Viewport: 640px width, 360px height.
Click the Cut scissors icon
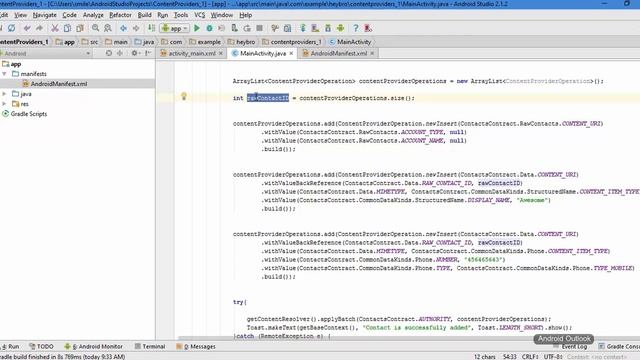pos(54,28)
